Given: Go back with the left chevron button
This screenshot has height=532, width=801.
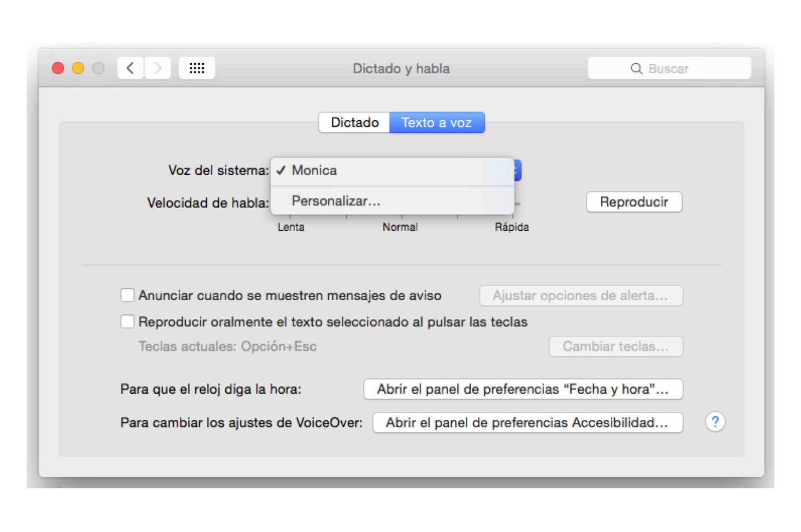Looking at the screenshot, I should coord(131,68).
